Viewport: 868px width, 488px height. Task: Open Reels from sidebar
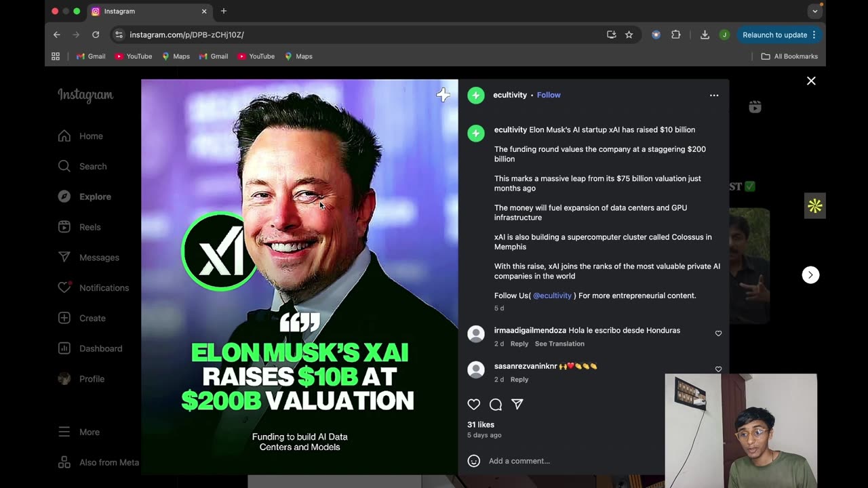tap(79, 227)
